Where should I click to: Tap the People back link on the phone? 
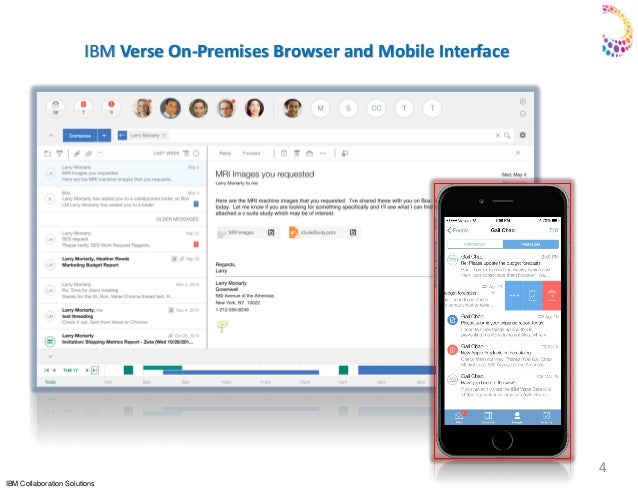458,230
